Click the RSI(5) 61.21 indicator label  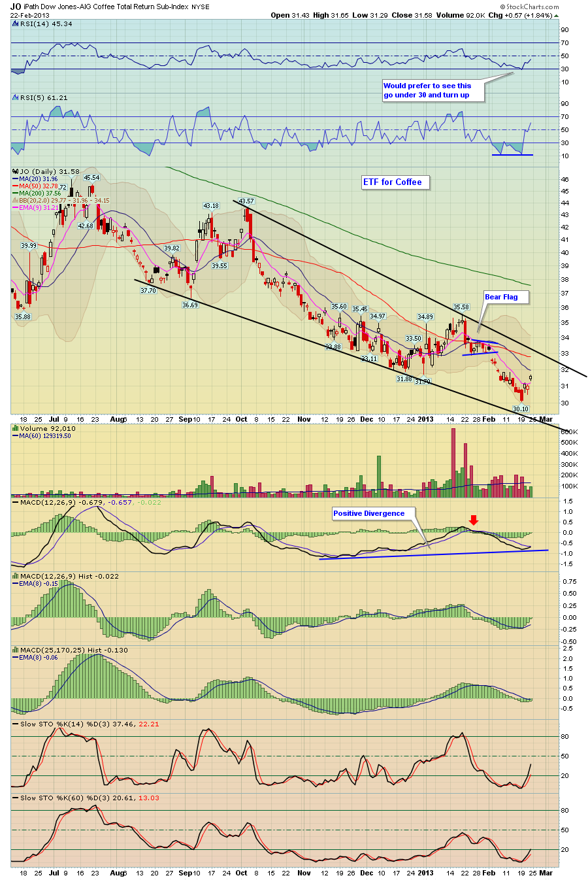click(43, 98)
